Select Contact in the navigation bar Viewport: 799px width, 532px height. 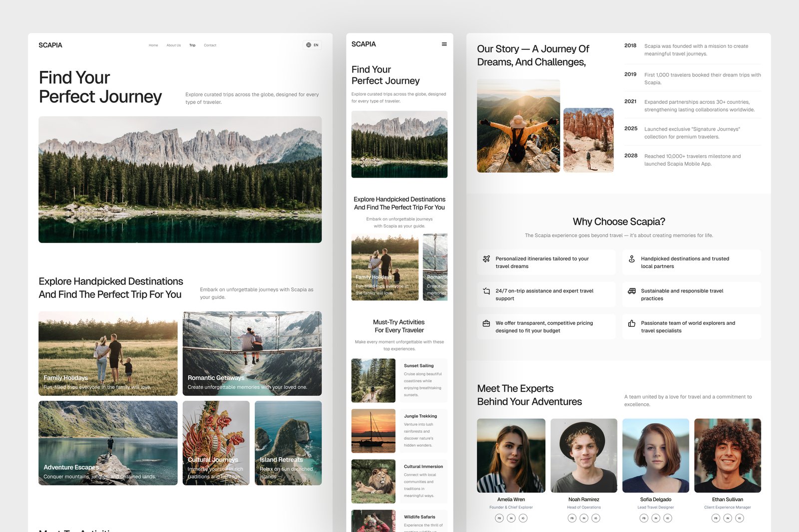point(210,45)
